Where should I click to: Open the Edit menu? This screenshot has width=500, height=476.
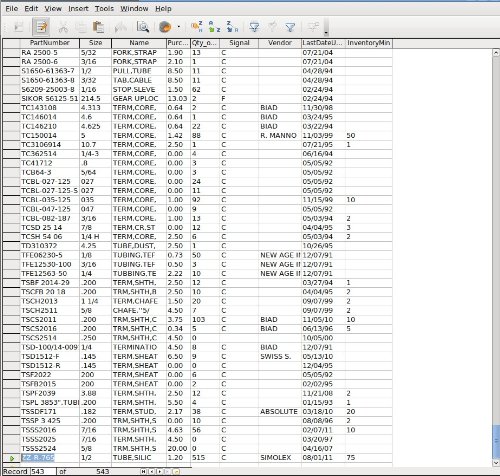(31, 9)
